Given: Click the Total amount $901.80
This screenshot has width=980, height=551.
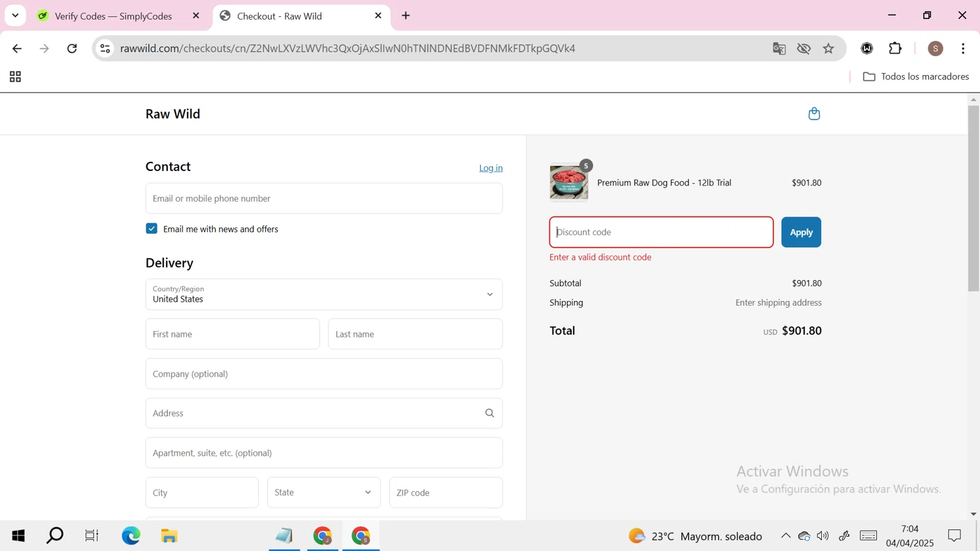Looking at the screenshot, I should (802, 331).
